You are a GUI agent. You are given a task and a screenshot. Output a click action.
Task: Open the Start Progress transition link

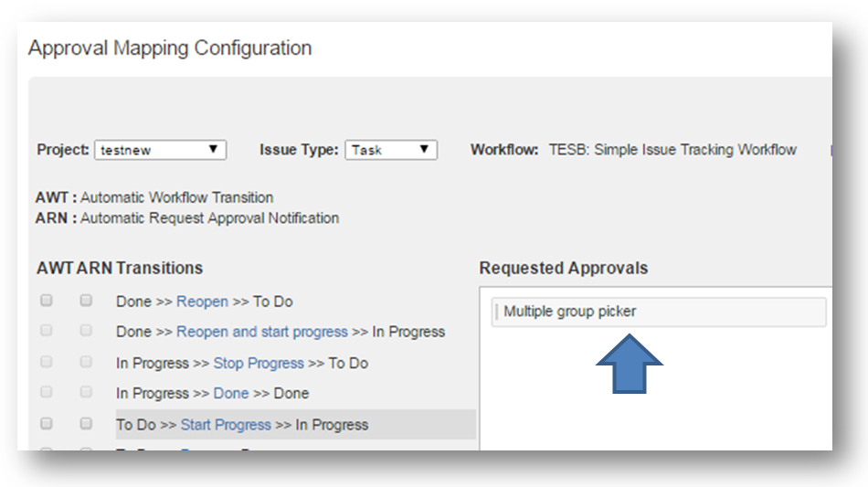226,425
